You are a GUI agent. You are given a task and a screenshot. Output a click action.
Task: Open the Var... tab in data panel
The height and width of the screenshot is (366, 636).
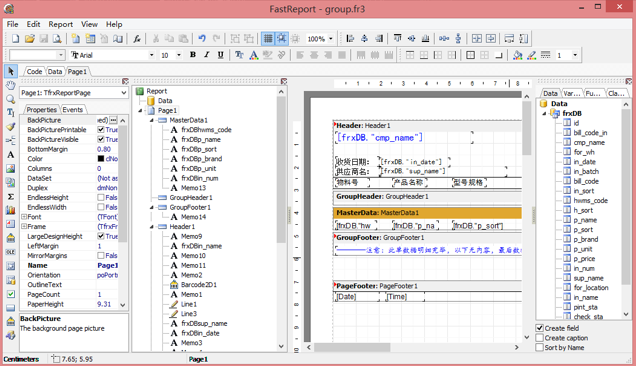point(572,93)
